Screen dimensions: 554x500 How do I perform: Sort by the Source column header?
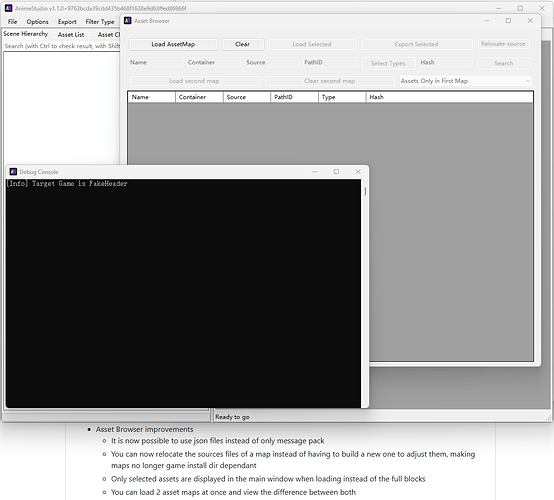(247, 97)
